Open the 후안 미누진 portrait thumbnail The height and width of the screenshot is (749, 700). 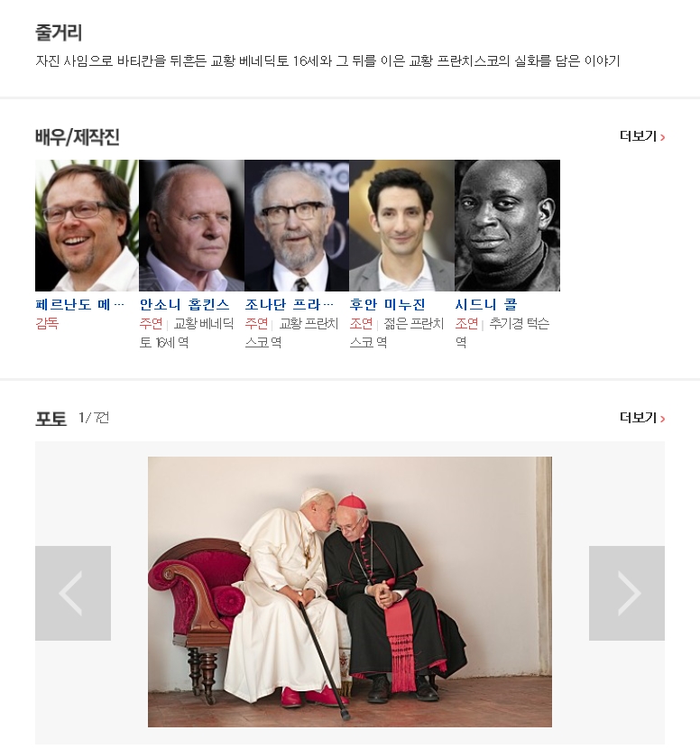(x=402, y=226)
